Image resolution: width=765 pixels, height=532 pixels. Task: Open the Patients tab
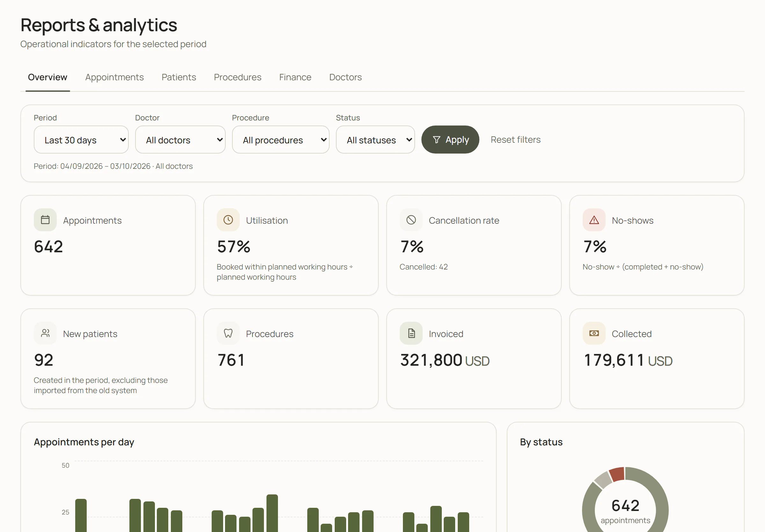coord(179,77)
